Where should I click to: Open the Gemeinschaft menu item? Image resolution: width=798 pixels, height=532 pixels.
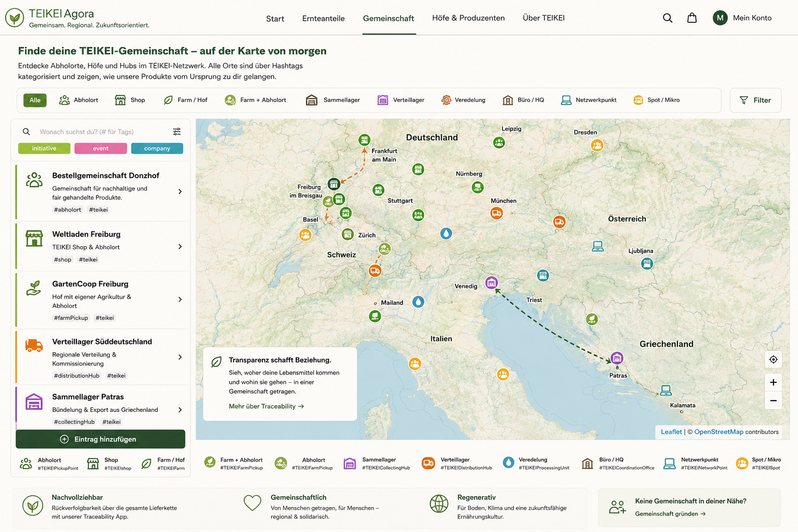389,19
